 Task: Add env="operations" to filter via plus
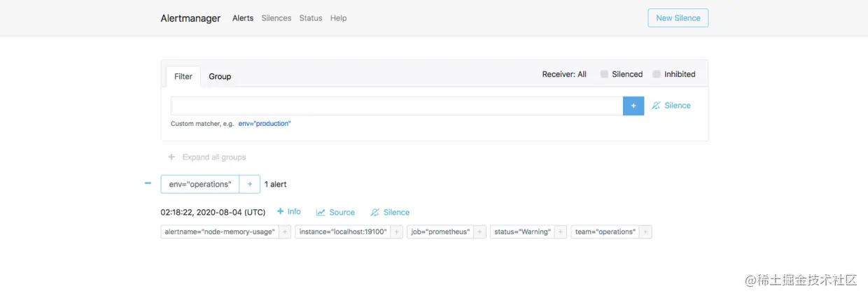tap(250, 184)
